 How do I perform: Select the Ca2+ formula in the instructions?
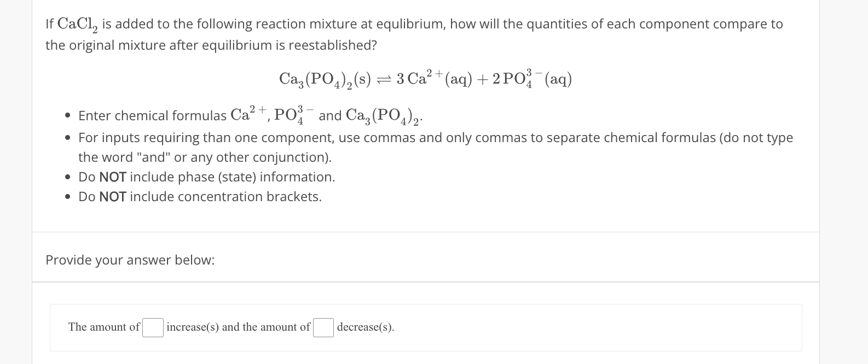(248, 114)
